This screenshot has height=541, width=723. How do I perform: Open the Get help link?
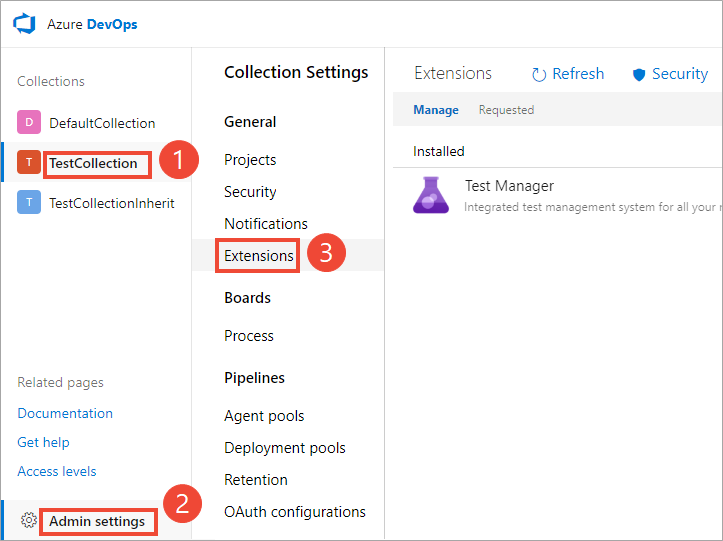click(x=43, y=442)
